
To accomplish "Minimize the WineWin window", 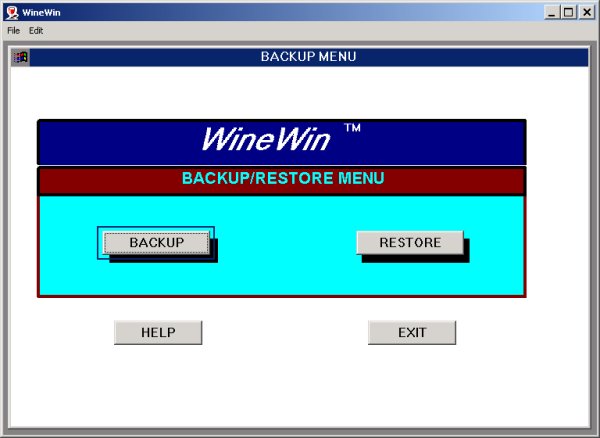I will [551, 12].
